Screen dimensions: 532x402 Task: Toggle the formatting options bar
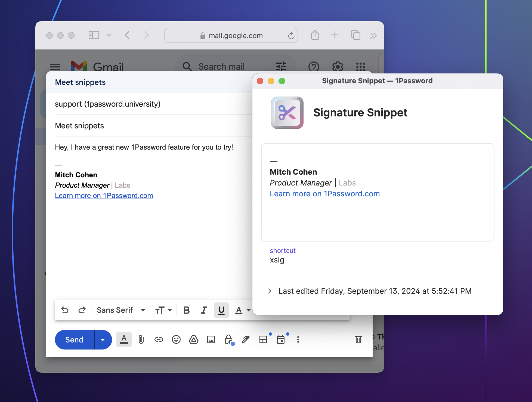tap(124, 339)
